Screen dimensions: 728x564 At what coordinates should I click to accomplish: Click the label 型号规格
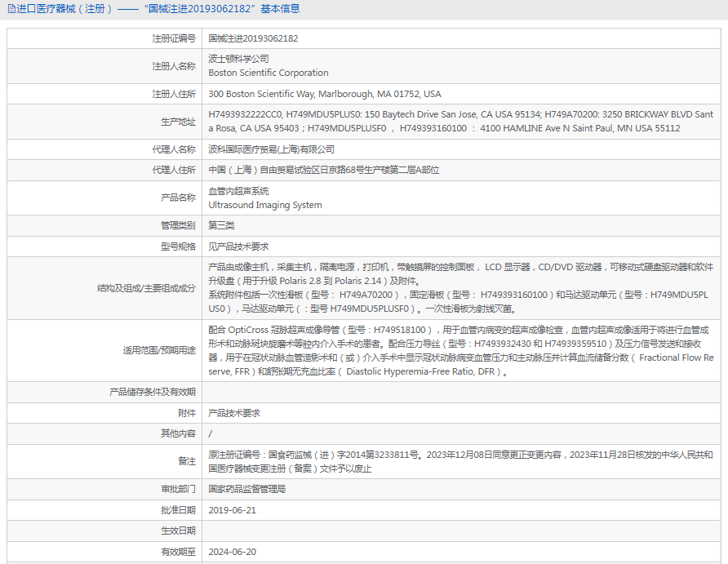coord(178,246)
